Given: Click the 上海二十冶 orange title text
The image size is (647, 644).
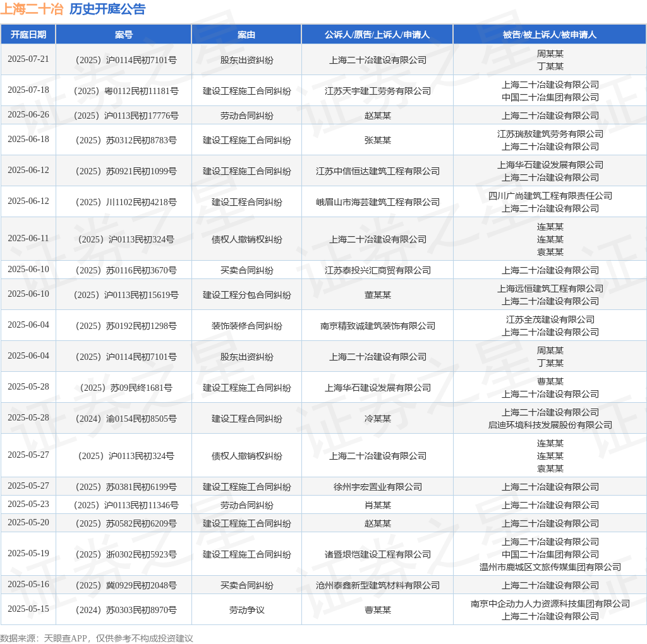Looking at the screenshot, I should point(32,9).
